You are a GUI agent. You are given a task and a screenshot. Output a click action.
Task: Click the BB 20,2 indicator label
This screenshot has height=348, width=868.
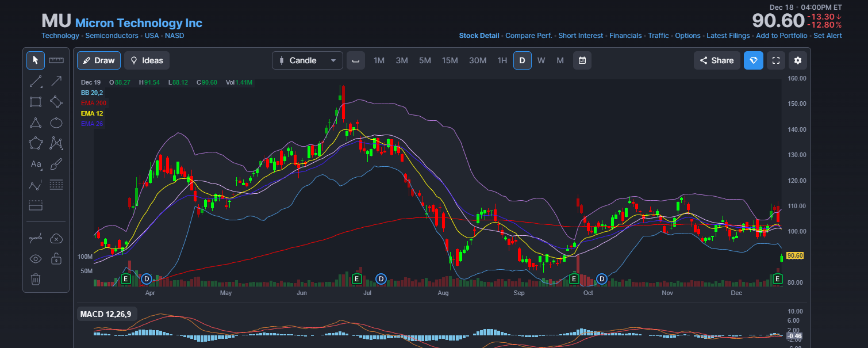(x=92, y=93)
